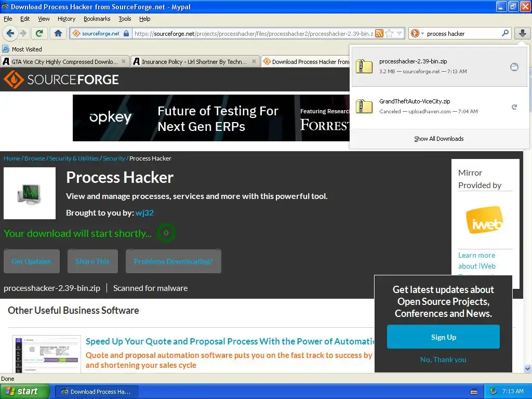
Task: Click inside the URL address field
Action: (254, 33)
